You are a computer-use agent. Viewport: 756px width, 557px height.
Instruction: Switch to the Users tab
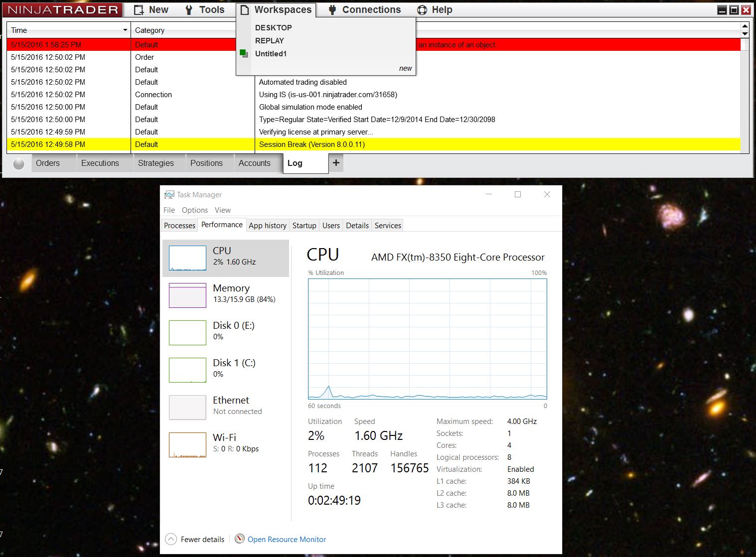(331, 226)
